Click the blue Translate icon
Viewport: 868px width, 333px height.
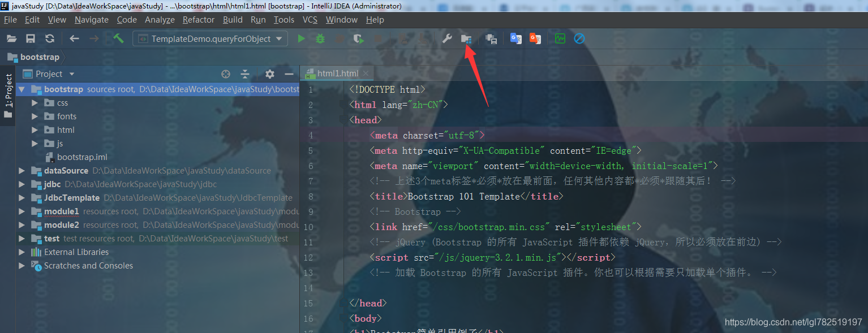pyautogui.click(x=516, y=38)
